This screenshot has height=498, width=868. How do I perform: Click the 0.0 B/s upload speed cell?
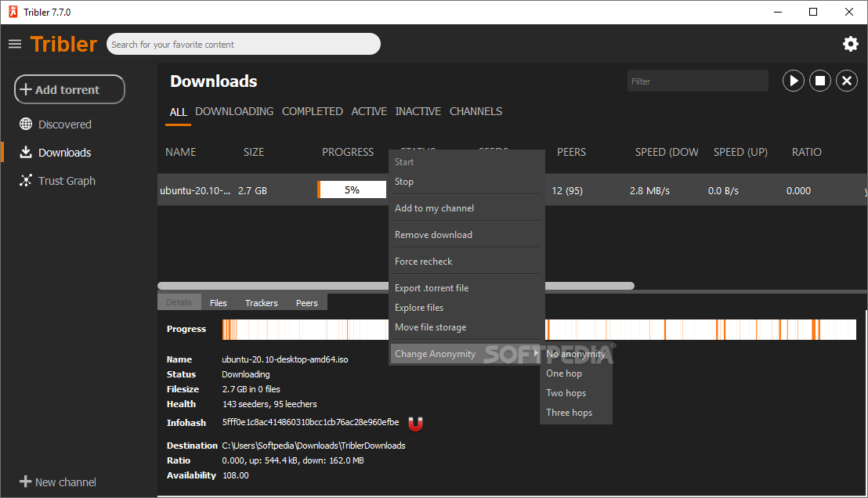(723, 190)
